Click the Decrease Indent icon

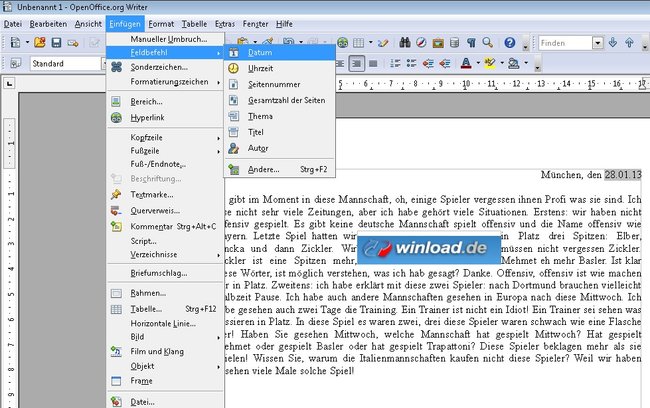click(x=428, y=63)
